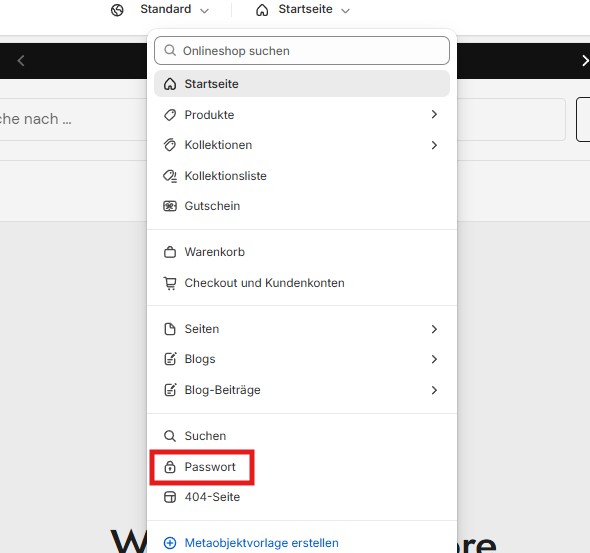Click the 404-Seite layout icon

coord(170,497)
